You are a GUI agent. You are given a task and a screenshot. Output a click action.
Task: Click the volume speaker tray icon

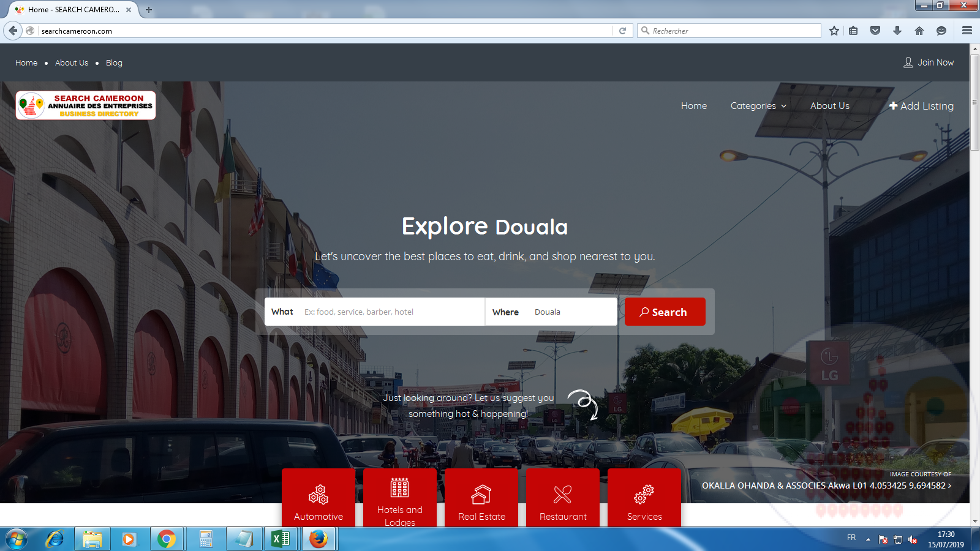click(x=913, y=539)
